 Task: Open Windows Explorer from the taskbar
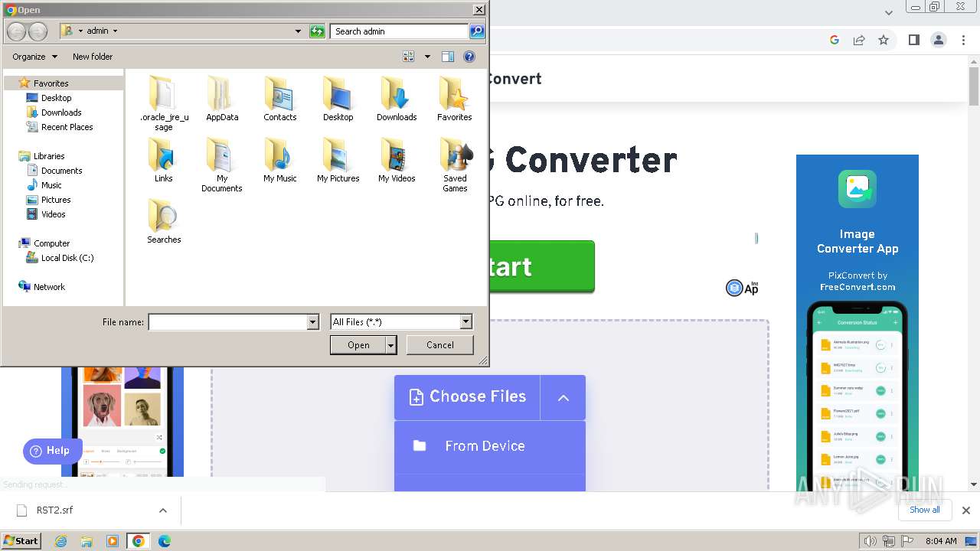tap(87, 541)
